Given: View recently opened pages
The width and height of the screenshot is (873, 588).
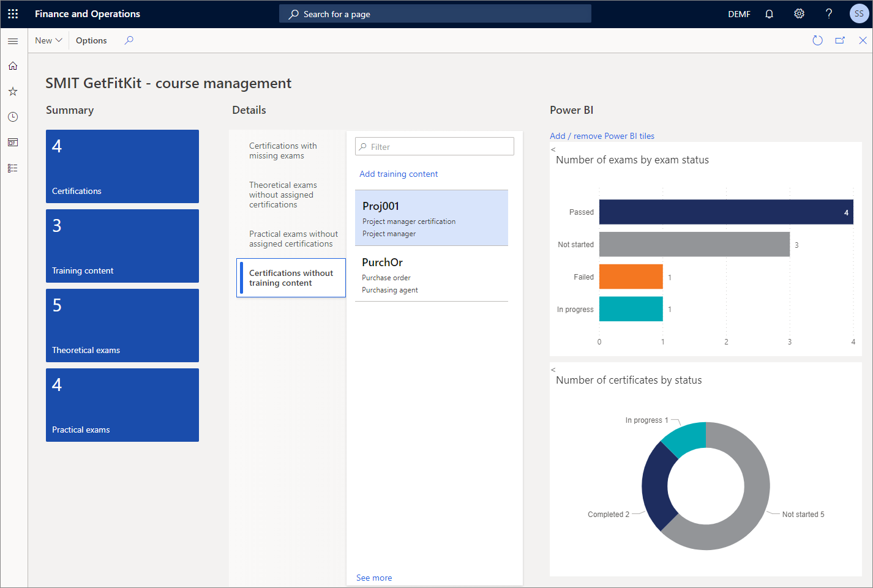Looking at the screenshot, I should 13,116.
